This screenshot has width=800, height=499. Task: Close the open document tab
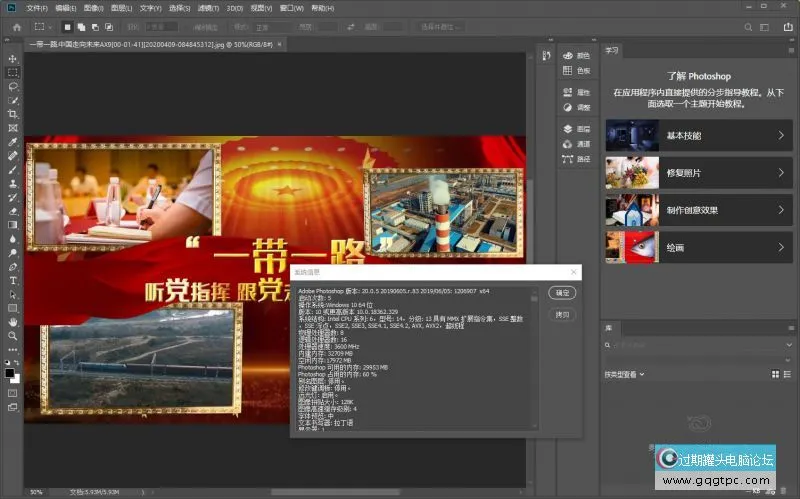click(x=279, y=44)
